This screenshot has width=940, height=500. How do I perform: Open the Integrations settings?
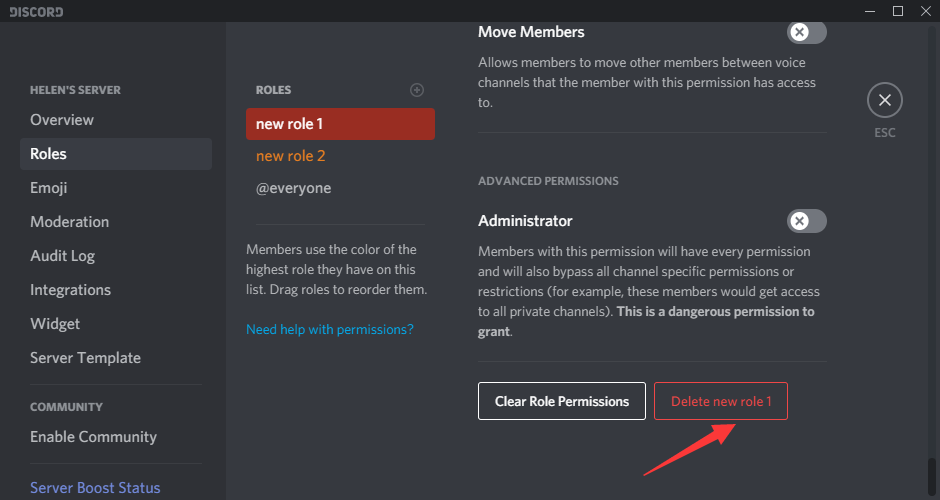coord(70,290)
